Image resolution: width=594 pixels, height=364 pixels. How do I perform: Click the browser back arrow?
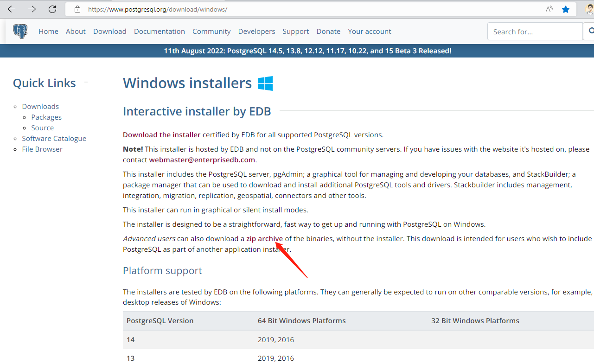click(11, 9)
